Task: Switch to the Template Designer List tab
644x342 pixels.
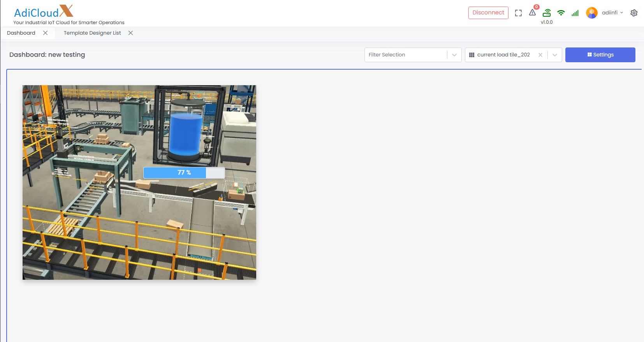Action: coord(92,33)
